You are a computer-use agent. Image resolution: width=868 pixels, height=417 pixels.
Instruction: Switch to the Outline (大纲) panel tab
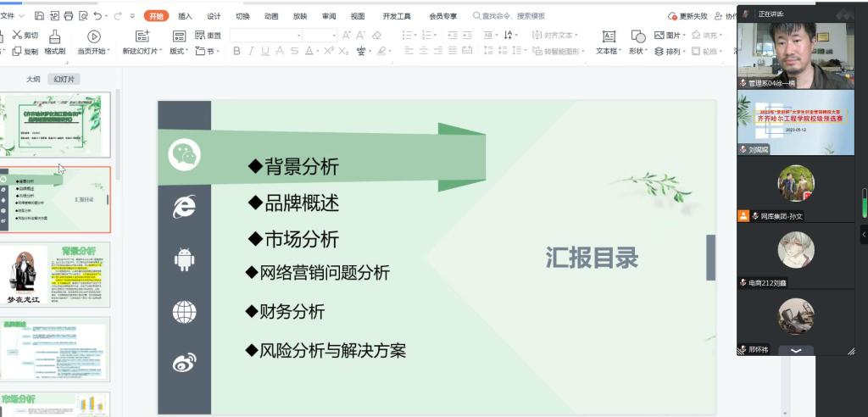tap(33, 79)
